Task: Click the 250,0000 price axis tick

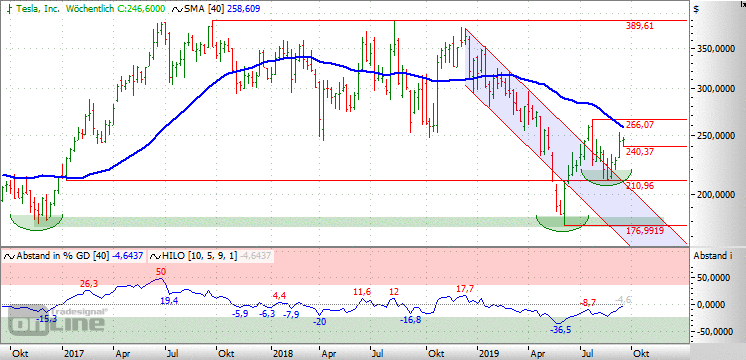Action: point(717,136)
